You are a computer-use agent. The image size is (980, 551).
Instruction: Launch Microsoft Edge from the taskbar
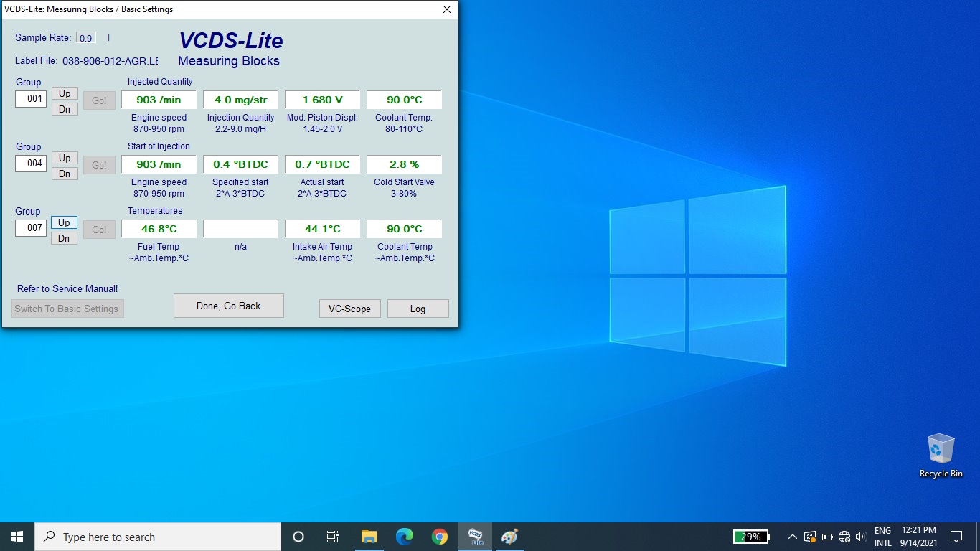tap(405, 537)
